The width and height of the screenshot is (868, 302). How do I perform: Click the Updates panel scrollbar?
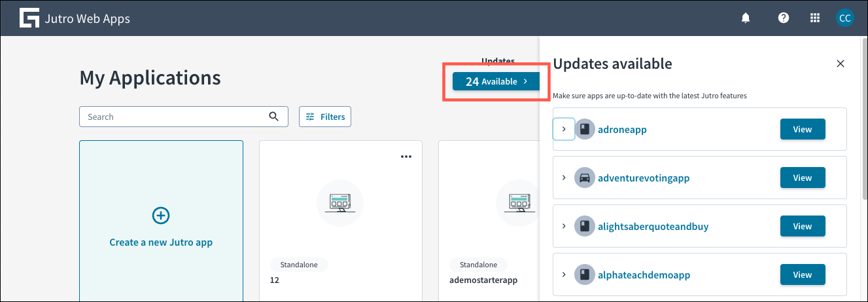[x=864, y=118]
